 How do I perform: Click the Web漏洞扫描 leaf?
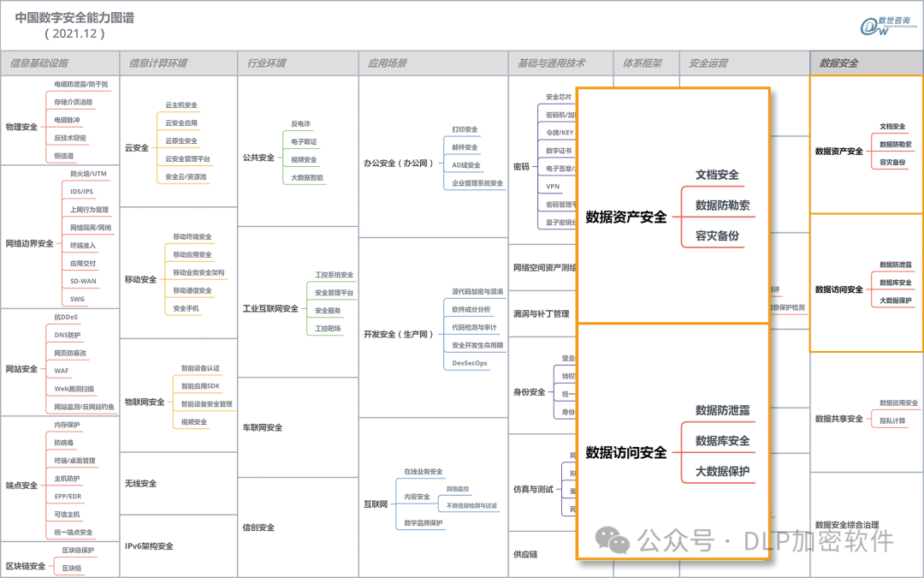tap(74, 389)
